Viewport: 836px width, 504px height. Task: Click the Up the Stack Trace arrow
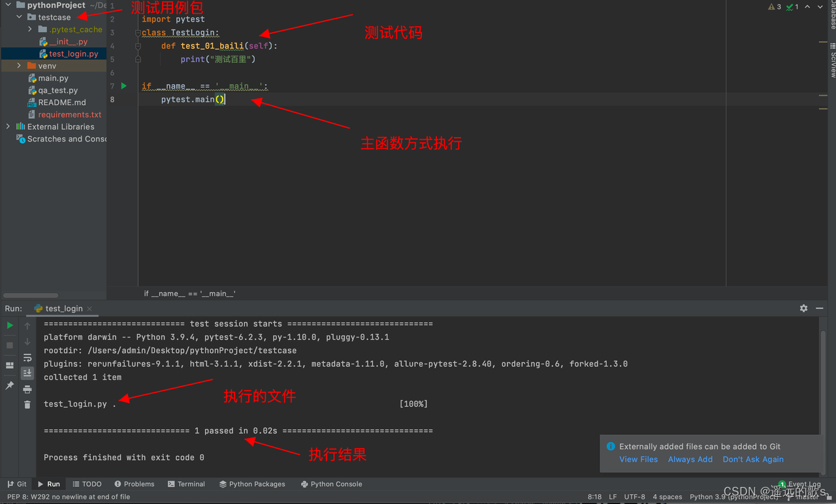click(27, 325)
